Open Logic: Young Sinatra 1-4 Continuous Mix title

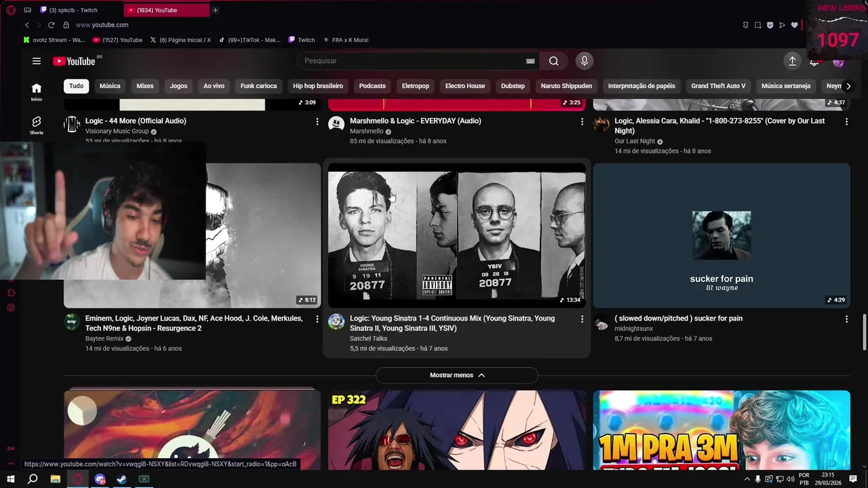coord(452,323)
